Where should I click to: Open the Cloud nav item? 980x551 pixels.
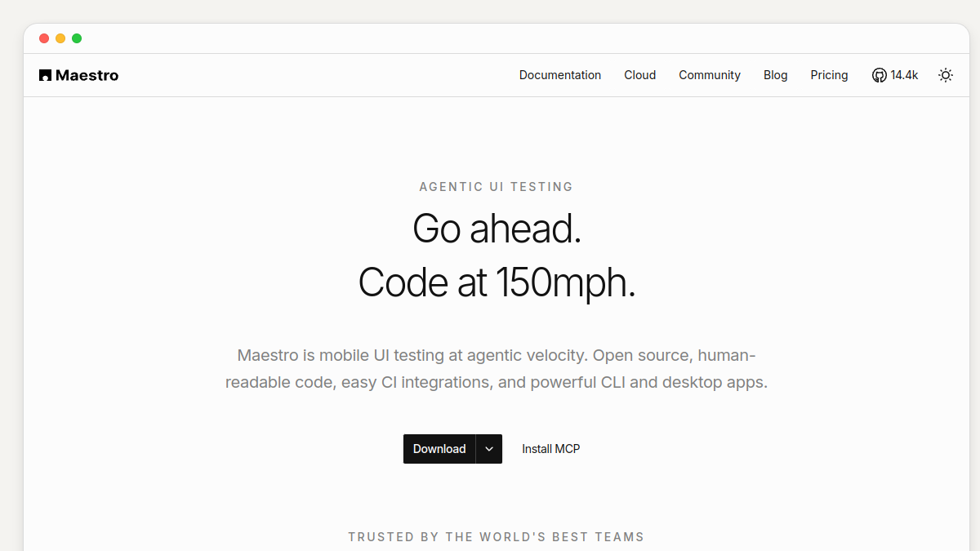click(640, 75)
